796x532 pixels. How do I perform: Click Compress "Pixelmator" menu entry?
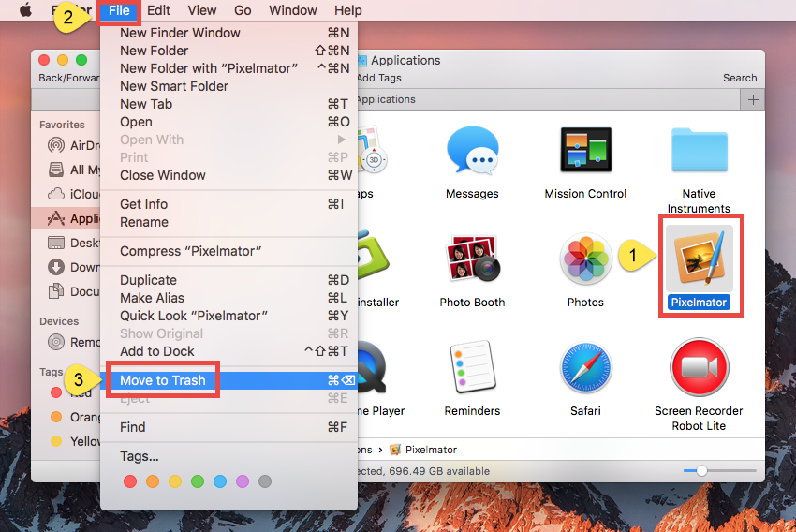click(x=190, y=251)
